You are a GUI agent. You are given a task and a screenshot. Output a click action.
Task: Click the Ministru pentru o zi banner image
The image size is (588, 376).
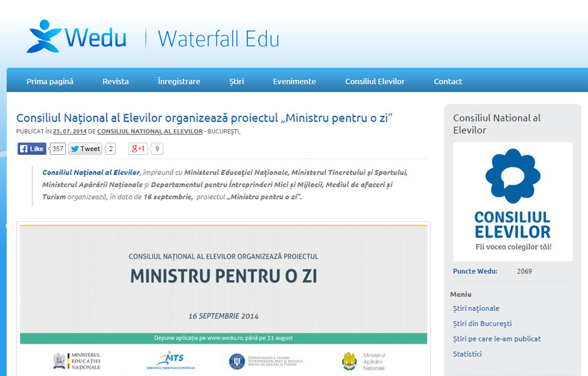pos(223,282)
